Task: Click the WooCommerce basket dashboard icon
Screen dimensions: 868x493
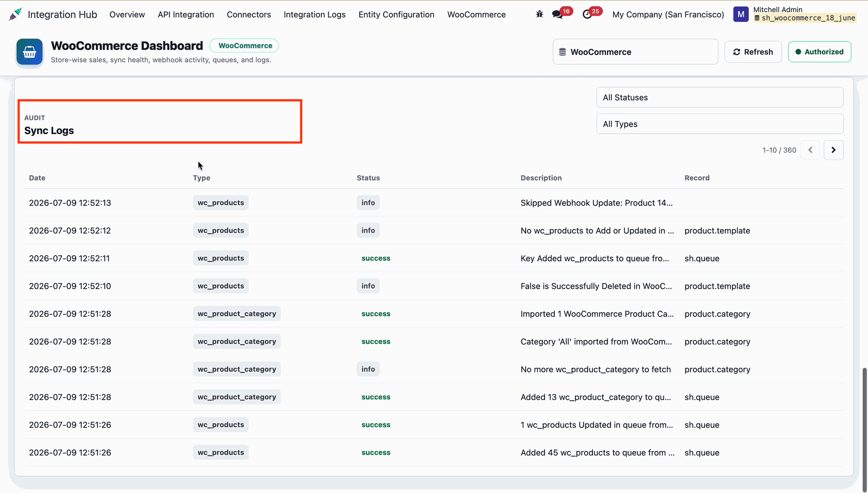Action: 30,52
